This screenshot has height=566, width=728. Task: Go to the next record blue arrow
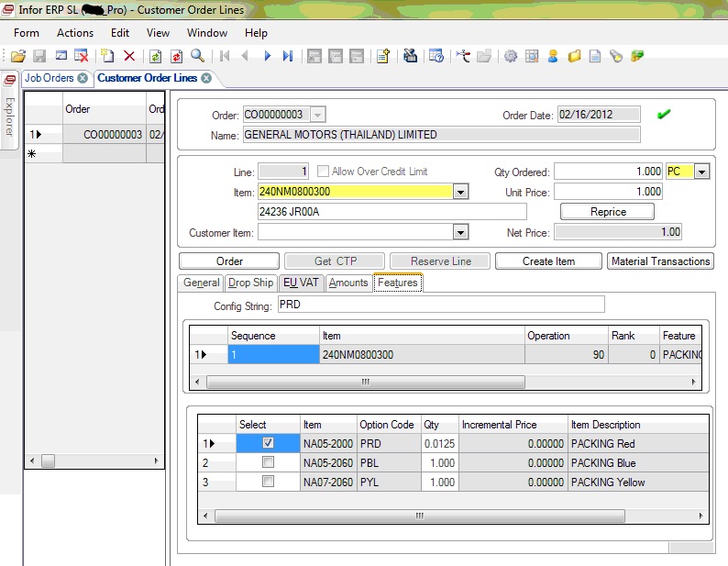point(267,56)
